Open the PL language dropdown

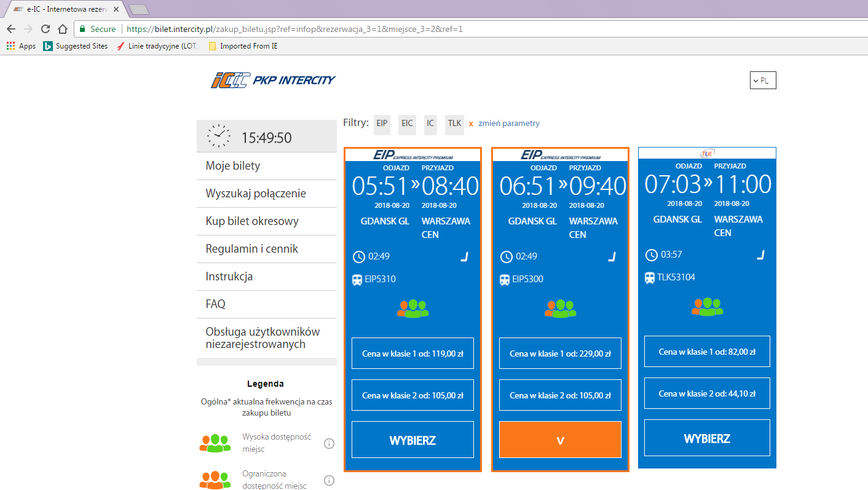(x=763, y=81)
